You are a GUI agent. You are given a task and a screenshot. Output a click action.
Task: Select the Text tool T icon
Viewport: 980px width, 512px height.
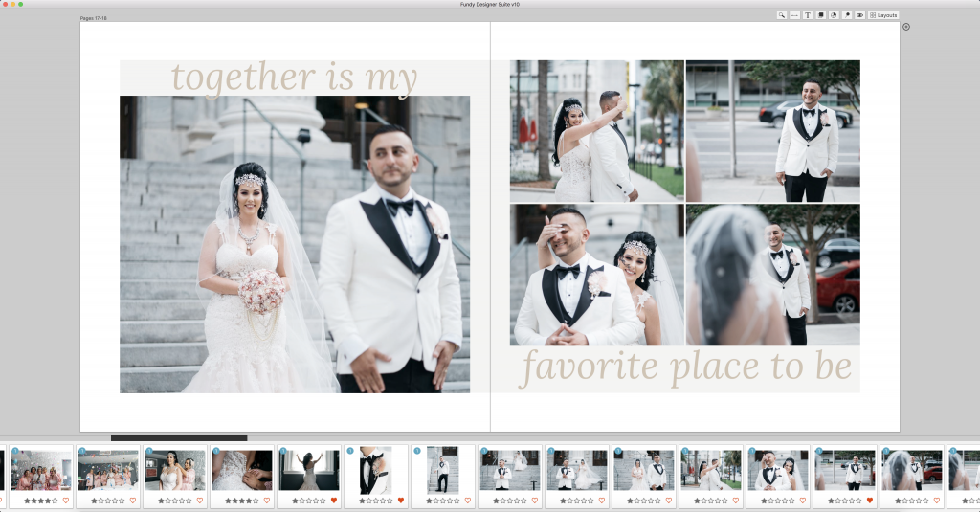coord(808,15)
